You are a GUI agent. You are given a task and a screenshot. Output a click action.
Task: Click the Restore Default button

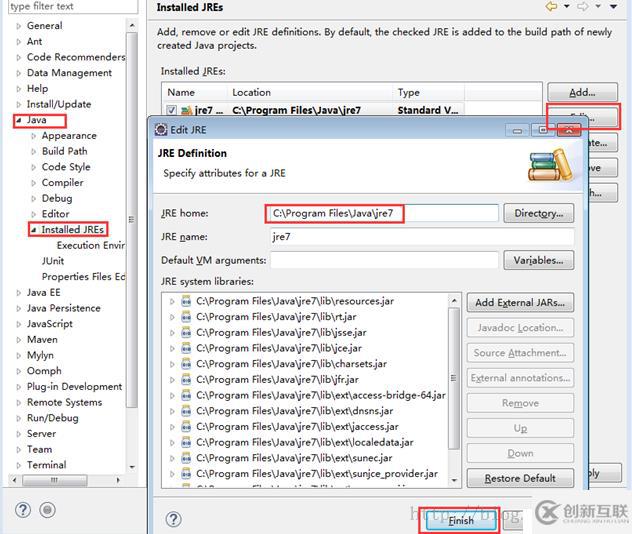pos(520,478)
